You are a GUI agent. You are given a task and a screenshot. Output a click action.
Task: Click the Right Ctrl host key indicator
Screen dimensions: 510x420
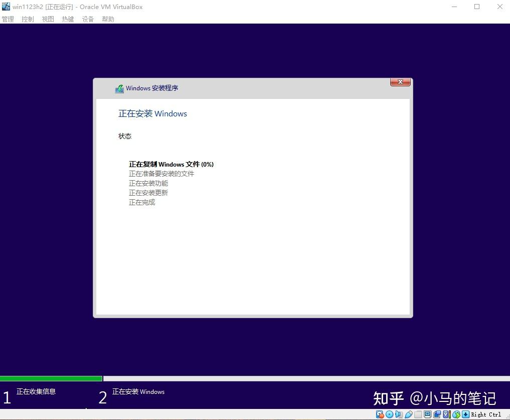[x=485, y=414]
